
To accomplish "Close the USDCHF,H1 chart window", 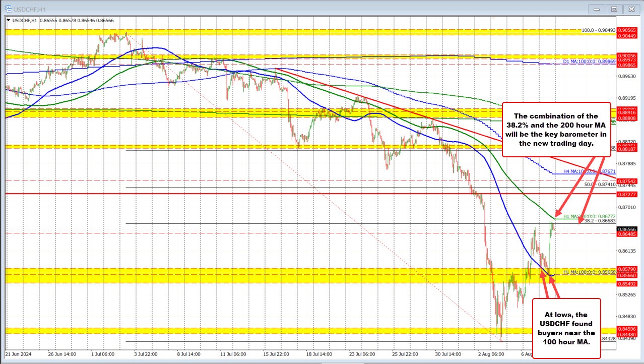I will pos(631,9).
